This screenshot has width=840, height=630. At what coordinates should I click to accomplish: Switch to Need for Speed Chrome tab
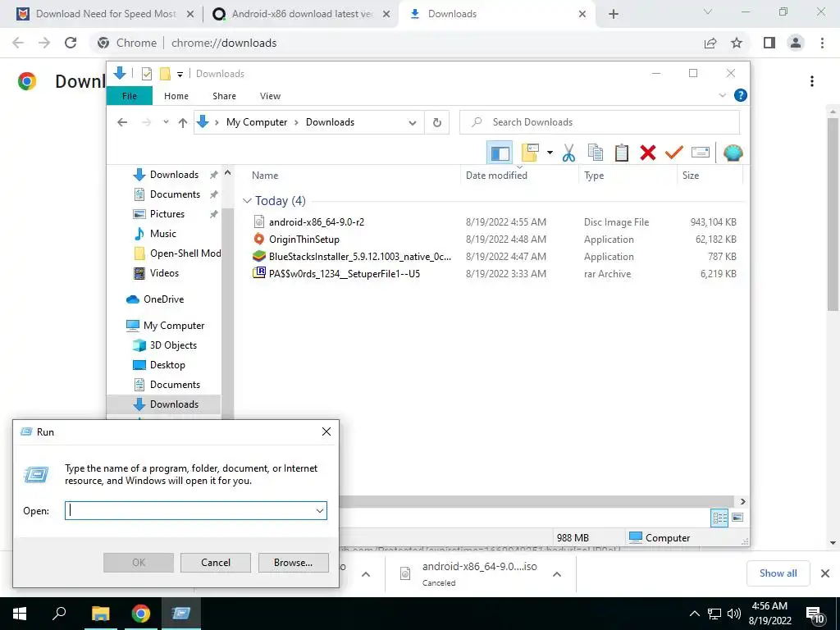tap(105, 14)
